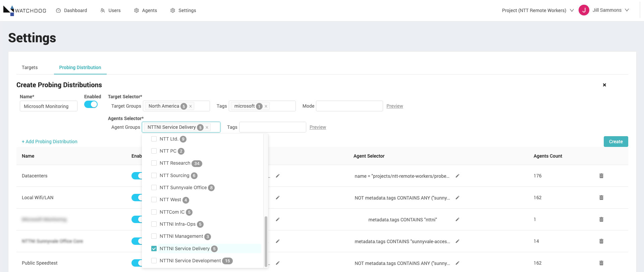Open Settings from the top navigation

[x=183, y=10]
